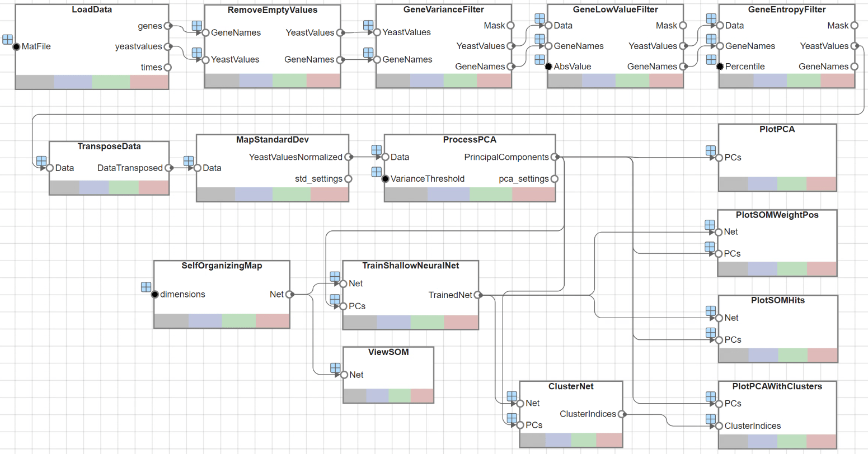Open grid icon beside Percentile in GeneEntropyFilter
The width and height of the screenshot is (868, 454).
711,59
